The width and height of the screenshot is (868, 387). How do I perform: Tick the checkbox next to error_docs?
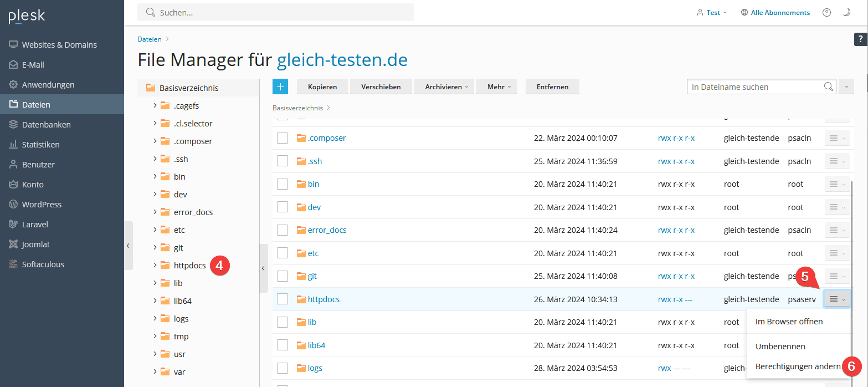283,230
